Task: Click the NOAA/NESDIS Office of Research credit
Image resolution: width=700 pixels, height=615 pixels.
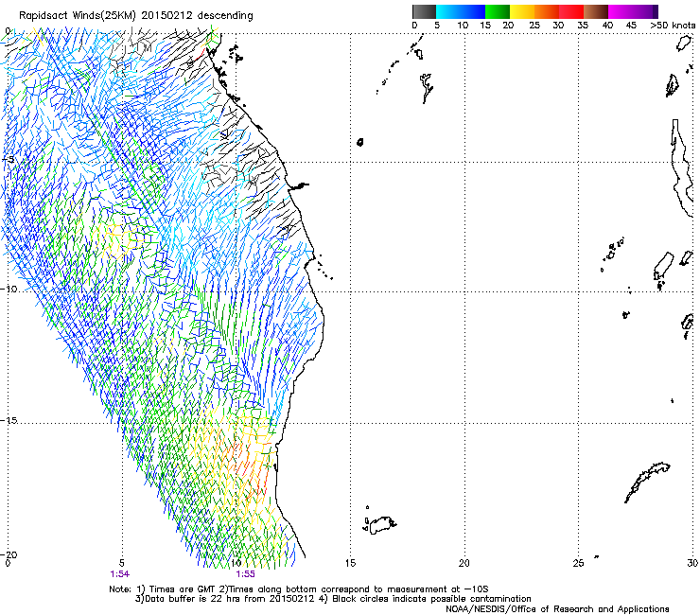Action: pyautogui.click(x=557, y=609)
